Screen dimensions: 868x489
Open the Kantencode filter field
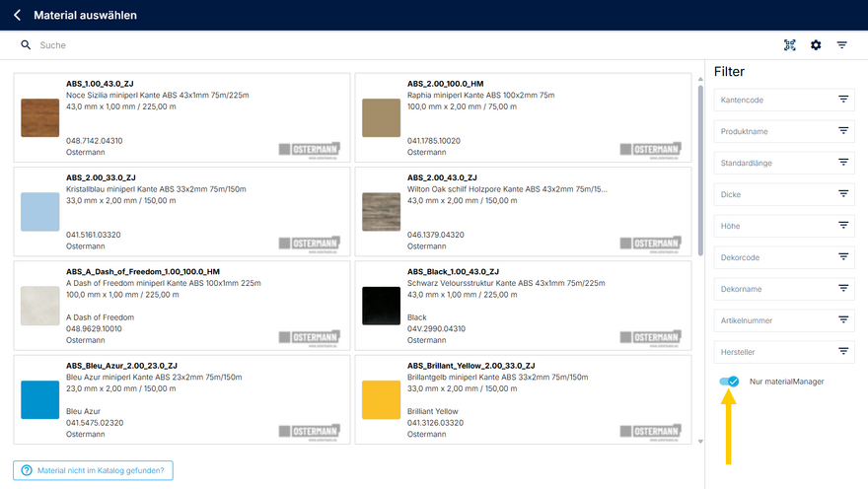pyautogui.click(x=784, y=101)
